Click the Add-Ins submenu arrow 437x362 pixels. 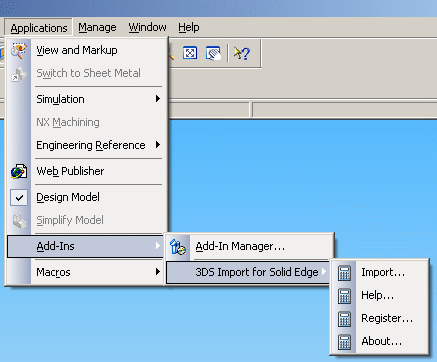point(158,246)
